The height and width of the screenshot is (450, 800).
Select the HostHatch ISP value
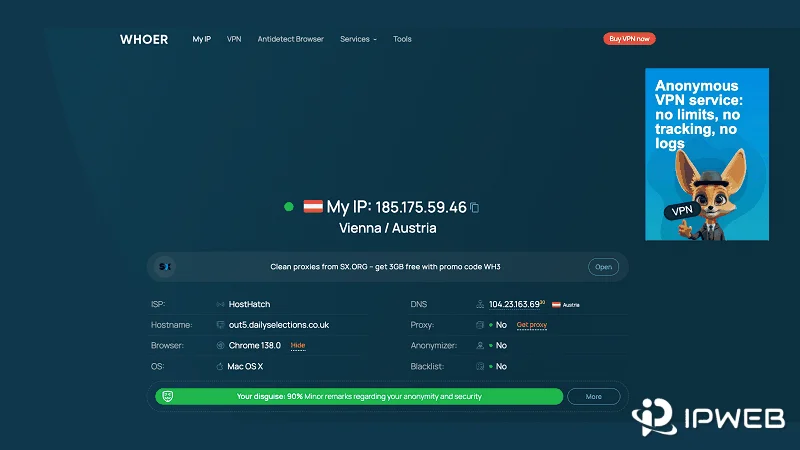click(249, 304)
